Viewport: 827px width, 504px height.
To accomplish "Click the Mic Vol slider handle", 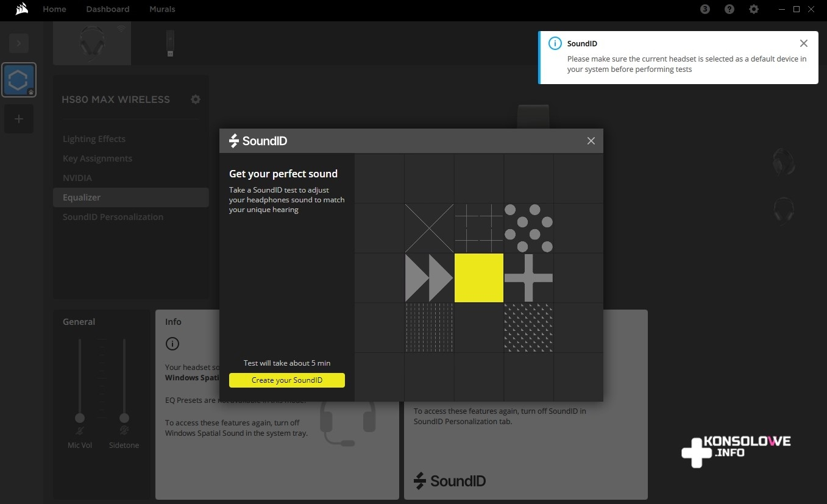I will 79,418.
